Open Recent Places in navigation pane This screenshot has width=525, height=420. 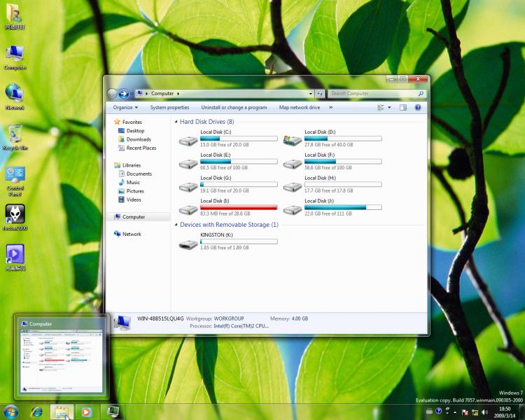[141, 148]
